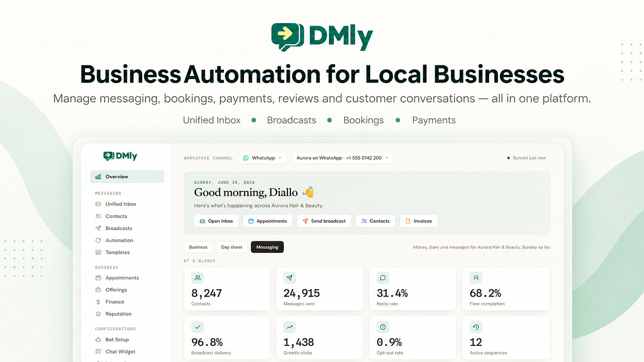Click the Contacts people icon in sidebar
644x362 pixels.
[98, 216]
